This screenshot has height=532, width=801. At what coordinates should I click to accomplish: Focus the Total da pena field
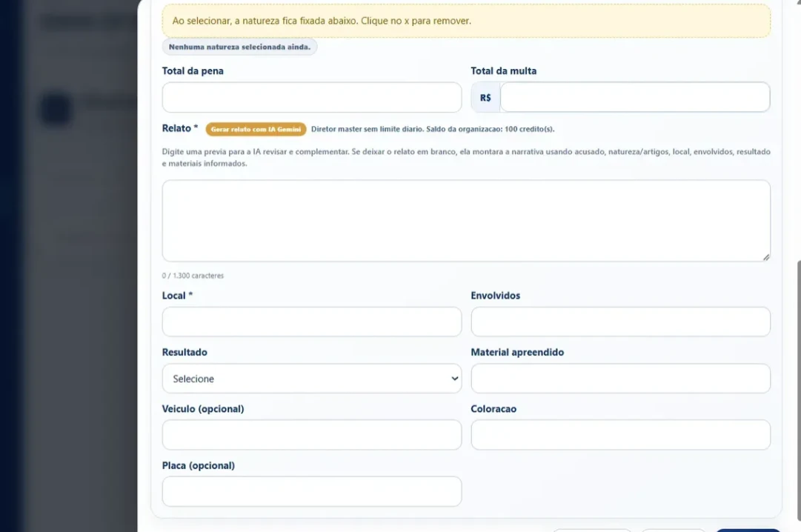[312, 97]
